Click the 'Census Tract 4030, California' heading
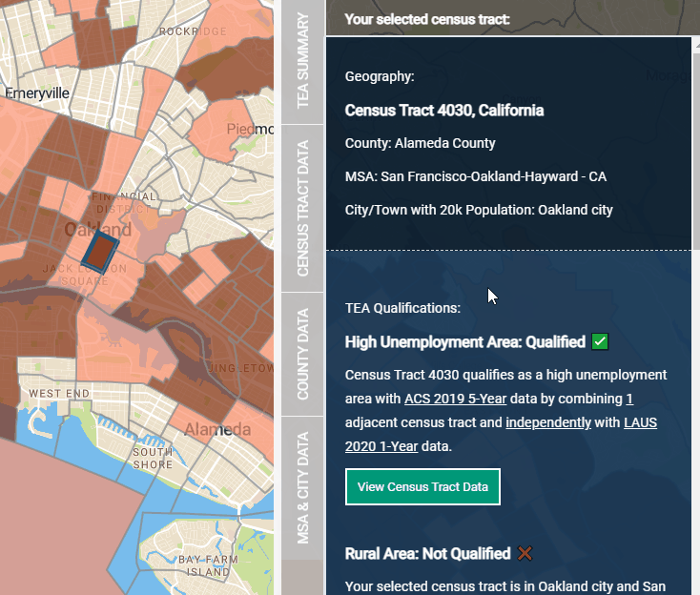The image size is (700, 595). tap(444, 111)
